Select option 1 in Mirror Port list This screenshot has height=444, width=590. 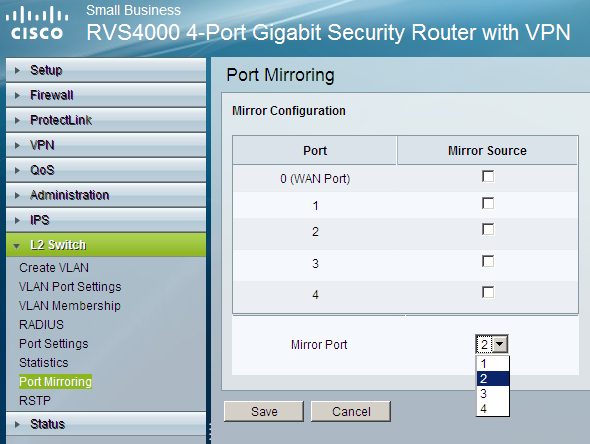coord(493,364)
